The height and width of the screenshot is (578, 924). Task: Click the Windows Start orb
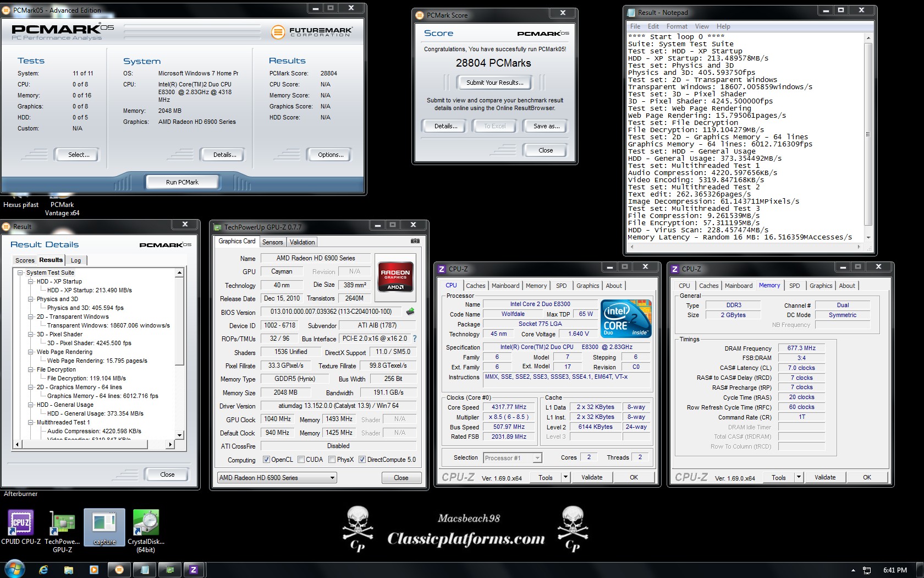[x=15, y=569]
